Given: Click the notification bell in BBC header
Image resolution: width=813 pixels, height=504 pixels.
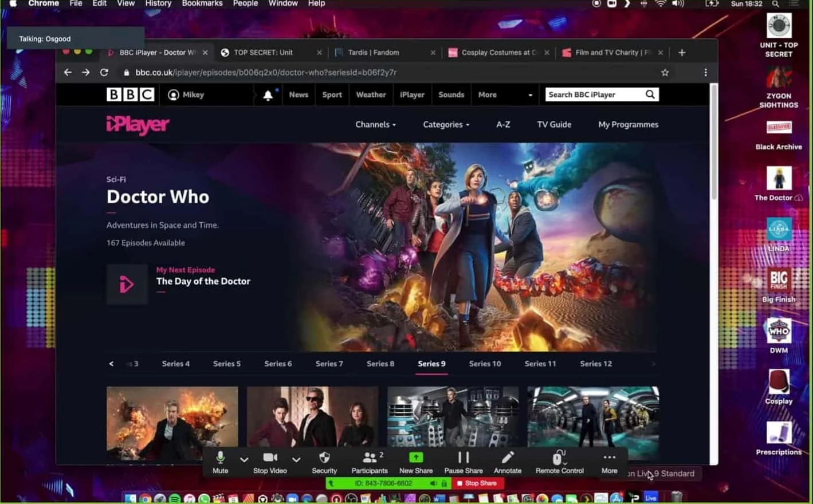Looking at the screenshot, I should pyautogui.click(x=268, y=95).
